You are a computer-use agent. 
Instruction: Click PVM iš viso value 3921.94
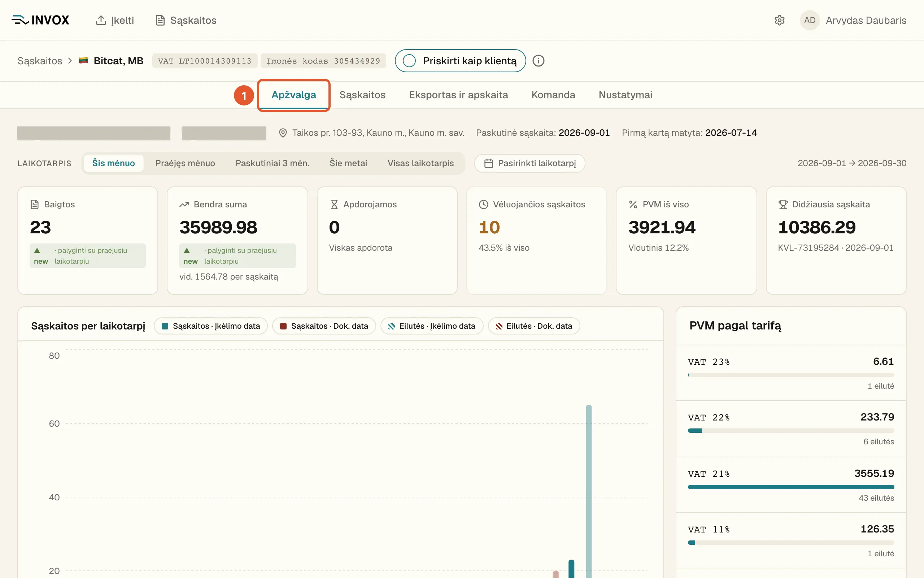[662, 228]
